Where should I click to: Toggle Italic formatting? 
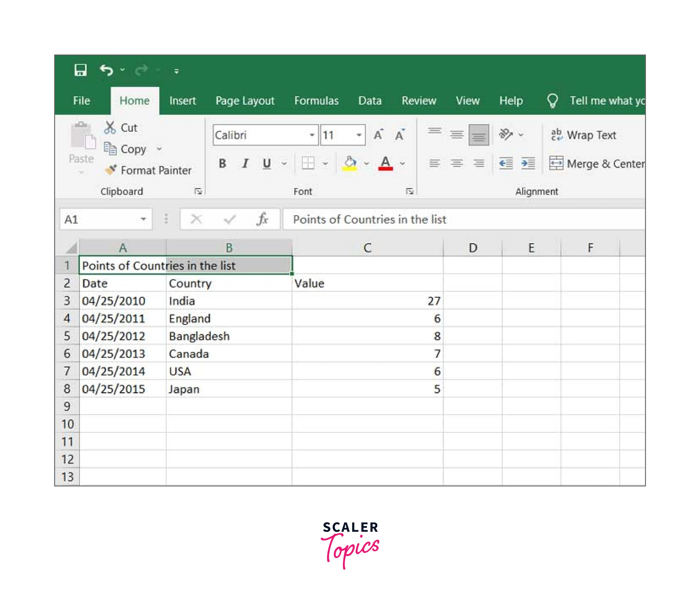point(245,164)
